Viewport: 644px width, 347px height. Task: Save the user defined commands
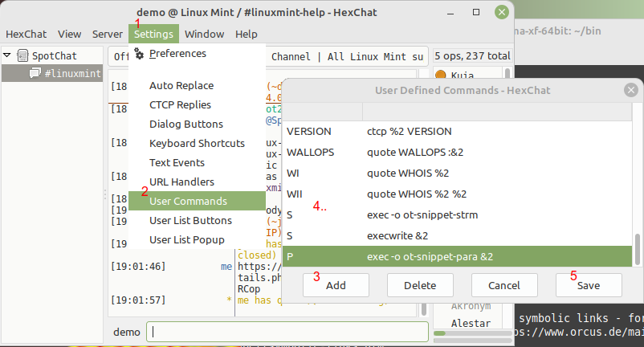(589, 285)
